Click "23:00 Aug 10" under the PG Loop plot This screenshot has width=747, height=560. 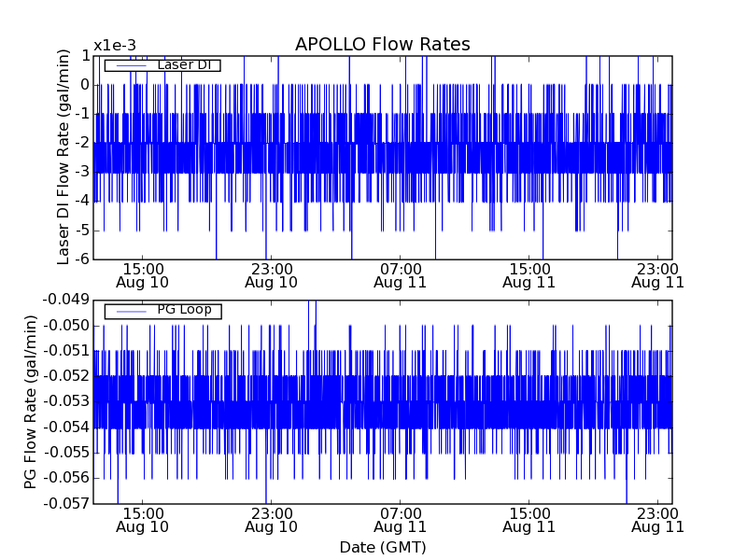(272, 521)
